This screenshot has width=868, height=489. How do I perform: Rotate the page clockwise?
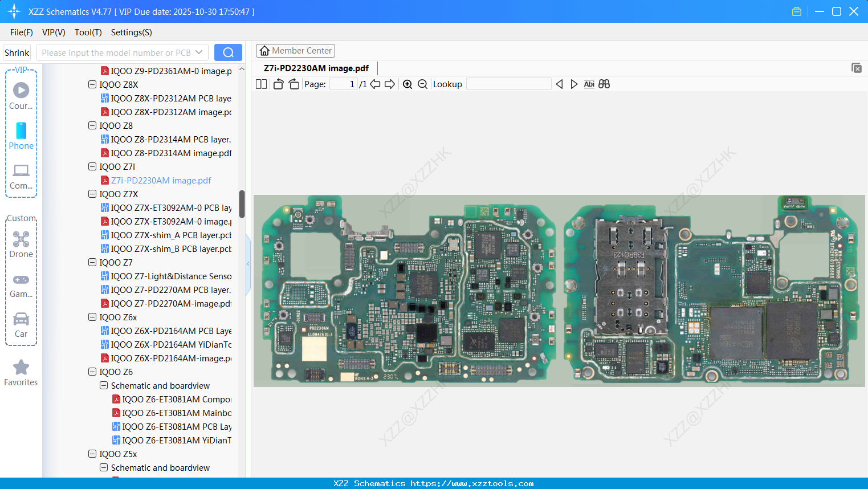tap(294, 84)
